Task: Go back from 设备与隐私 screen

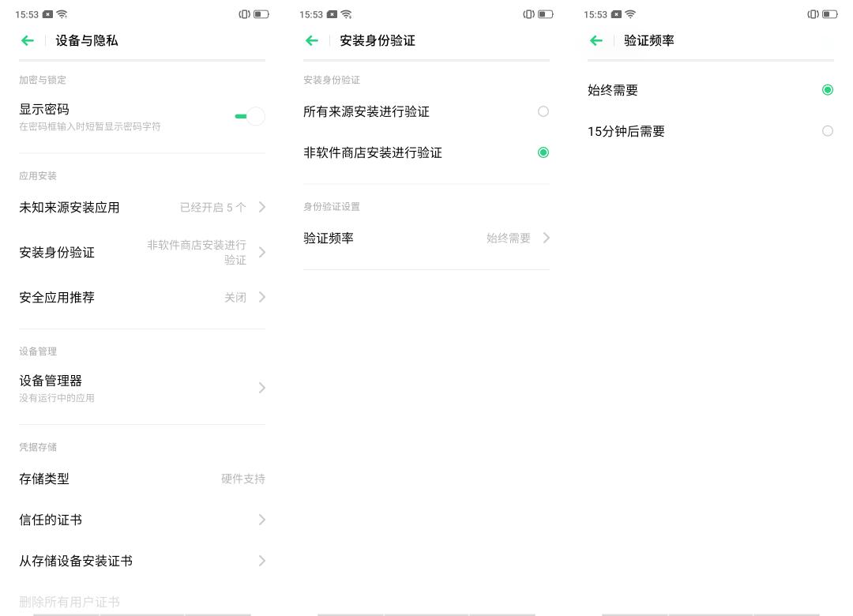Action: pos(27,40)
